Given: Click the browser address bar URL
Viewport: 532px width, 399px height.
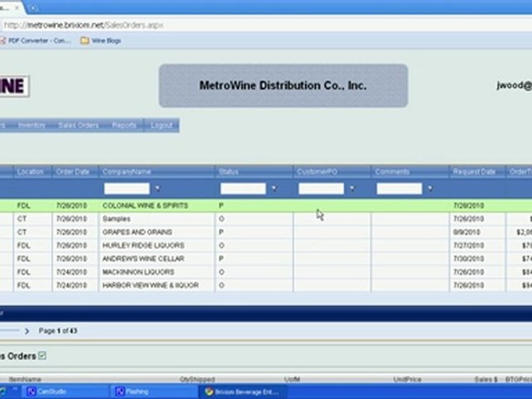Looking at the screenshot, I should (x=84, y=25).
